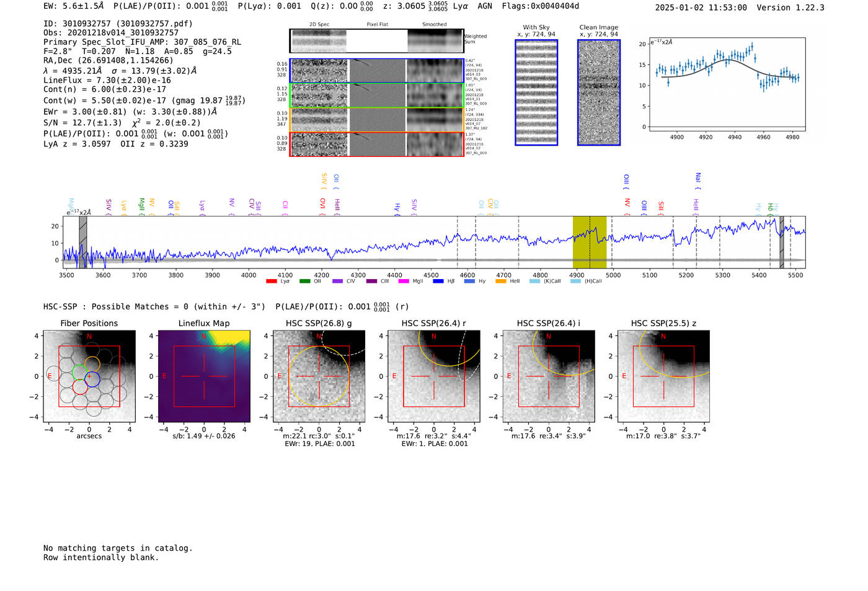Screen dimensions: 868x591
Task: Open the HSC SSP(26.4) r cutout
Action: pos(434,376)
